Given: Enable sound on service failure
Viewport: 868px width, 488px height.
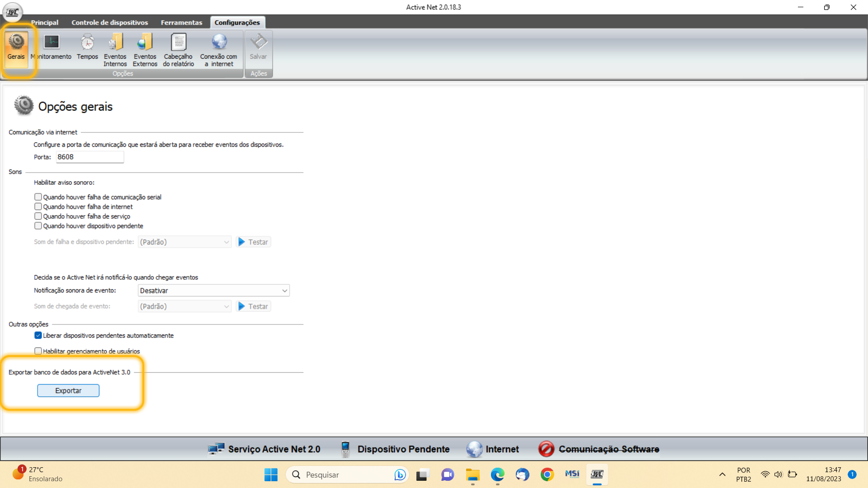Looking at the screenshot, I should (38, 216).
